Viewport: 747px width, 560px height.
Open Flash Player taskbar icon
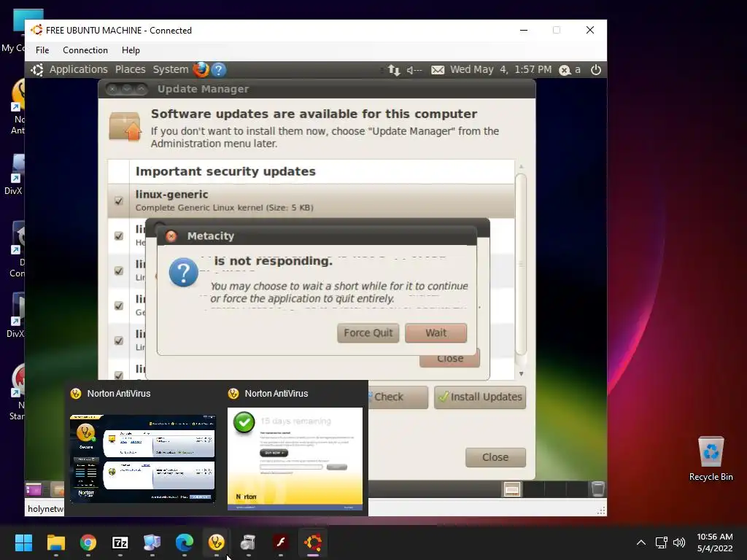281,542
